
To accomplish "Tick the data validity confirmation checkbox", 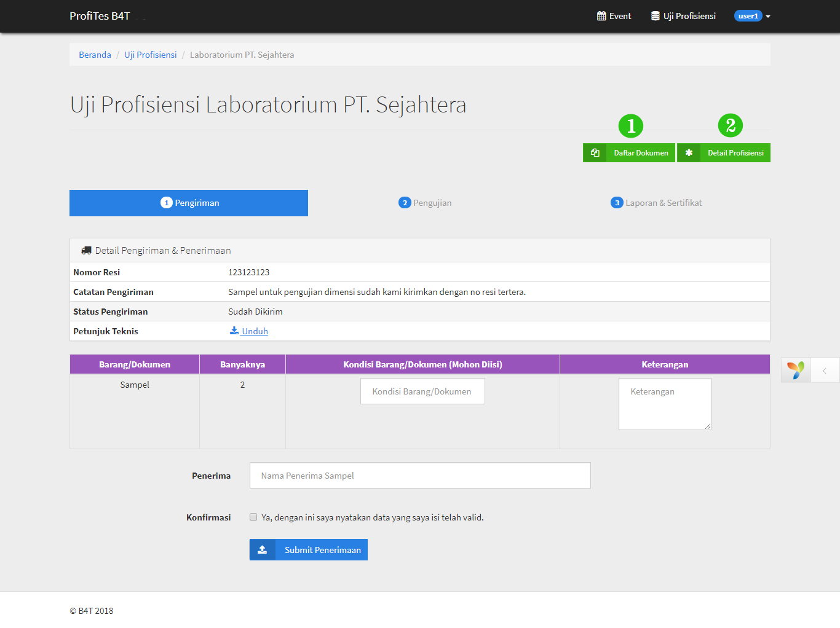I will (x=253, y=517).
